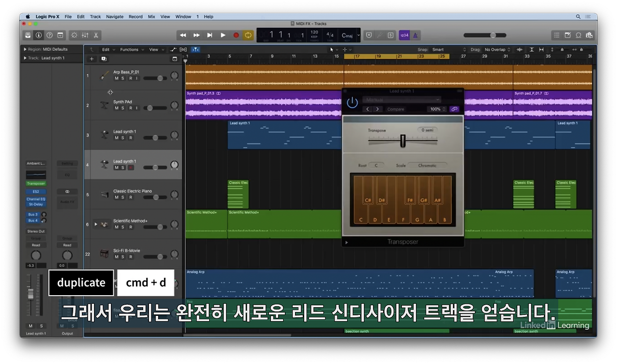Select previous preset arrow in Transposer
The width and height of the screenshot is (617, 364).
click(368, 109)
